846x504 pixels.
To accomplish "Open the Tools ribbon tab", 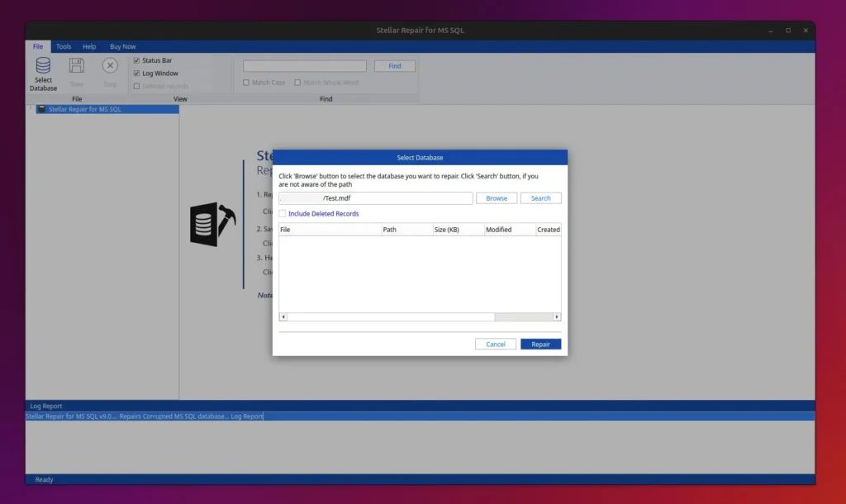I will [64, 47].
